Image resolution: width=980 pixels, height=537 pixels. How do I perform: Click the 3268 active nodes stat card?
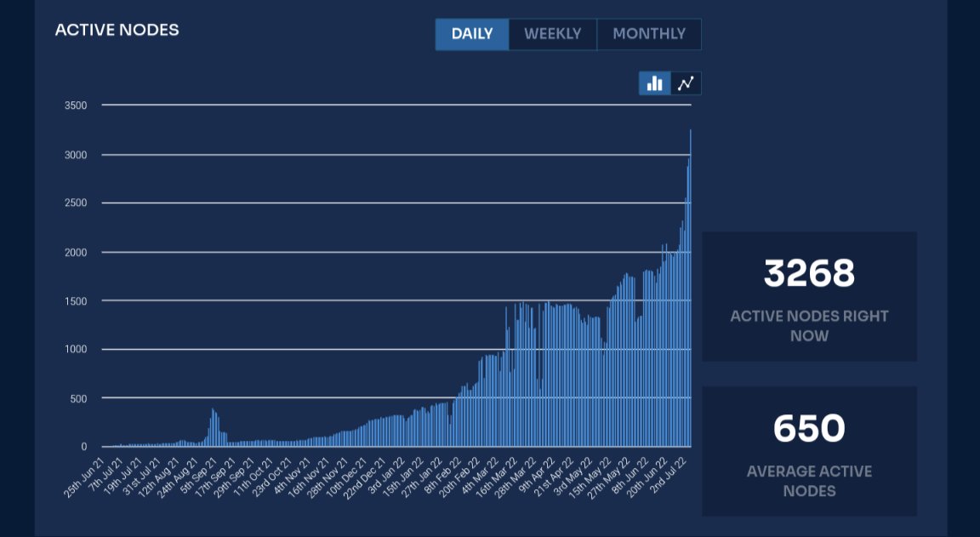coord(808,296)
